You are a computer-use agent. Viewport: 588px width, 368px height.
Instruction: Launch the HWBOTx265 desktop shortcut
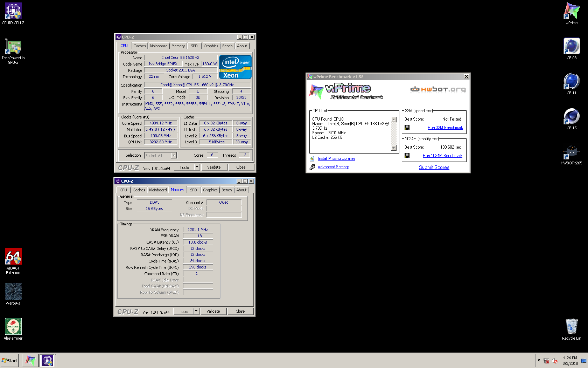pos(572,155)
